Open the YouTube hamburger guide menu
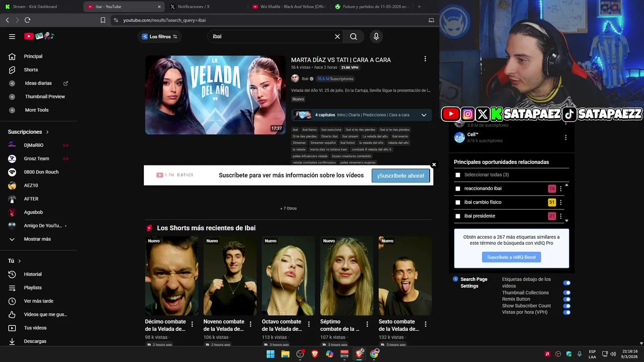 click(12, 36)
